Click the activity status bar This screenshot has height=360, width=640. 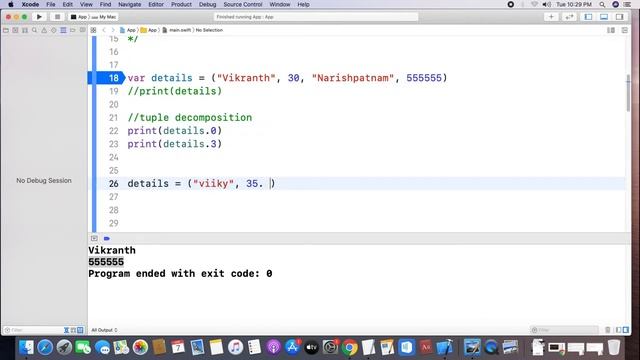[x=316, y=17]
